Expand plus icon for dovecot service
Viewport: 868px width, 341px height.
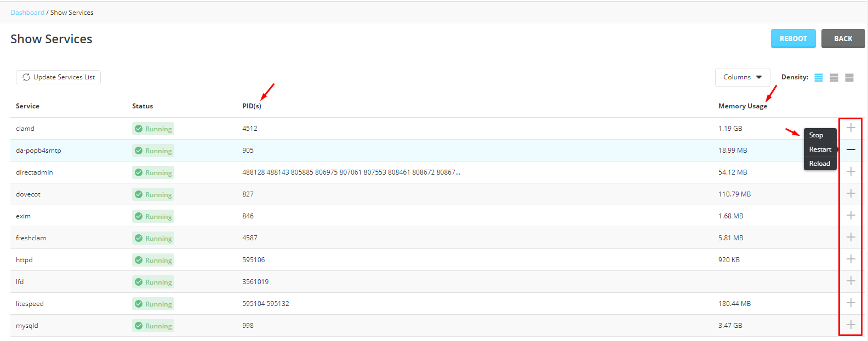[850, 194]
